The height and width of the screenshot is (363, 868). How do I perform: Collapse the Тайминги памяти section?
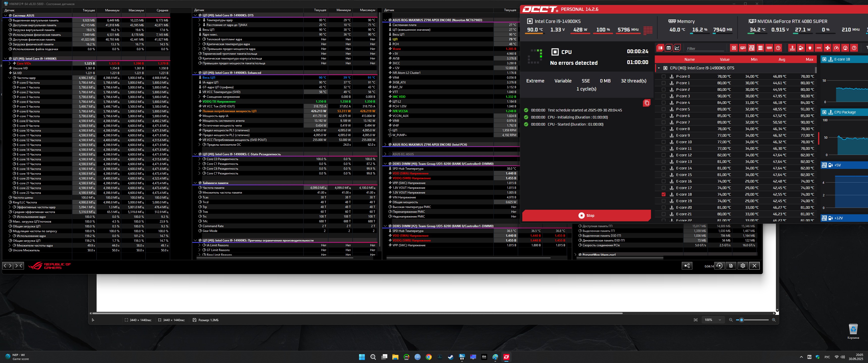pyautogui.click(x=195, y=183)
